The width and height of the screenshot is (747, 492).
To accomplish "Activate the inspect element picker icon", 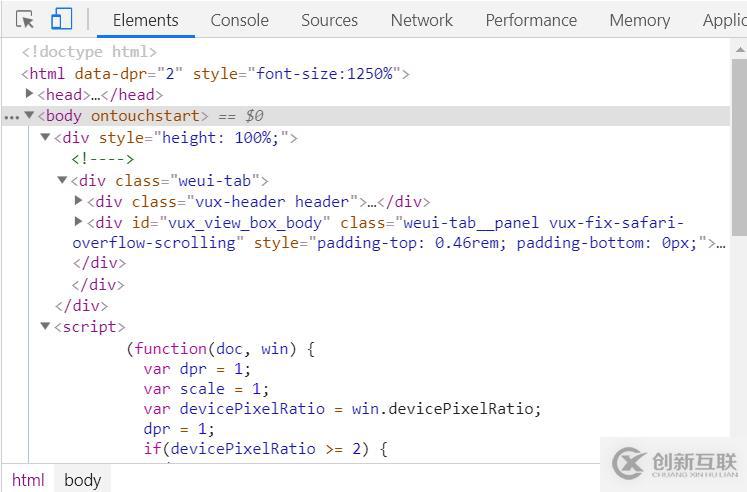I will point(25,19).
